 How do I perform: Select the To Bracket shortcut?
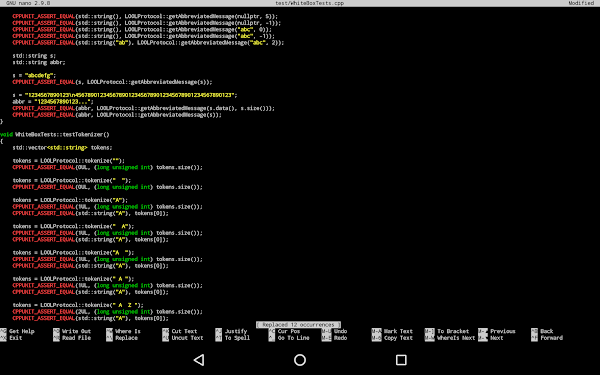(x=447, y=331)
